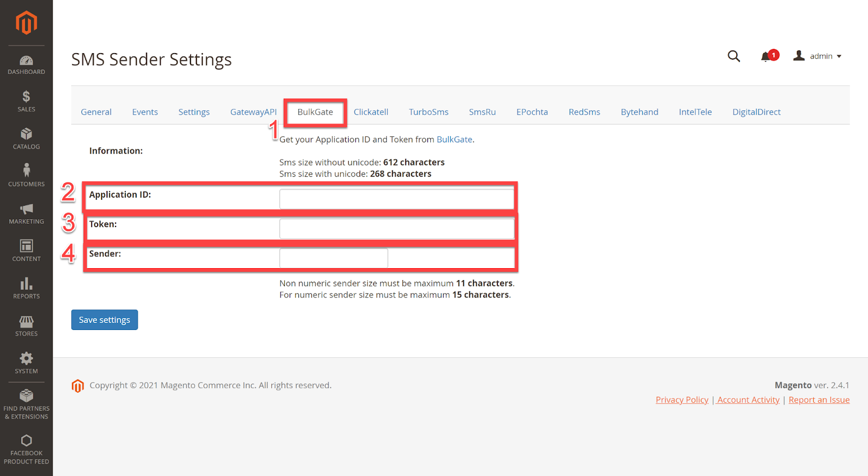Click the 'Information:' label
This screenshot has width=868, height=476.
(116, 151)
